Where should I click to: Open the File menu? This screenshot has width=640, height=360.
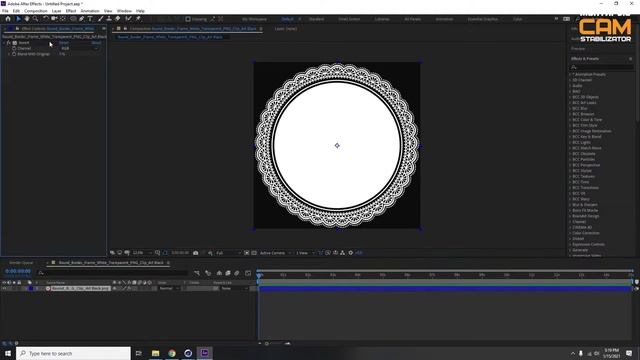click(x=5, y=11)
